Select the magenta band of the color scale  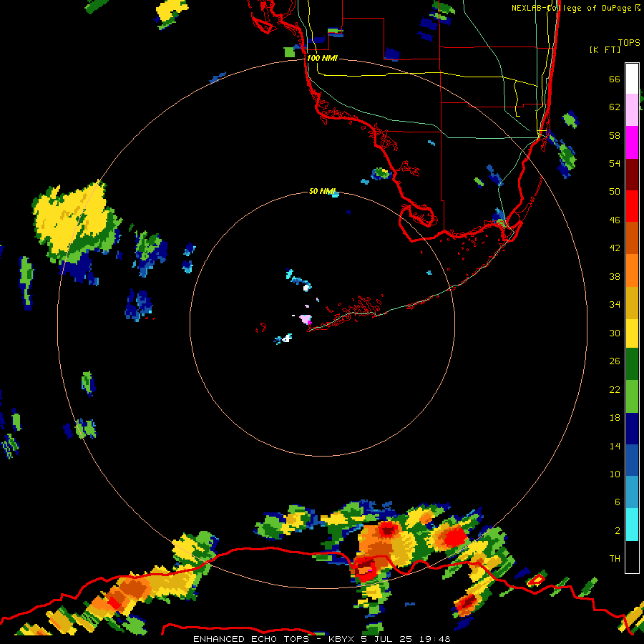tap(632, 142)
